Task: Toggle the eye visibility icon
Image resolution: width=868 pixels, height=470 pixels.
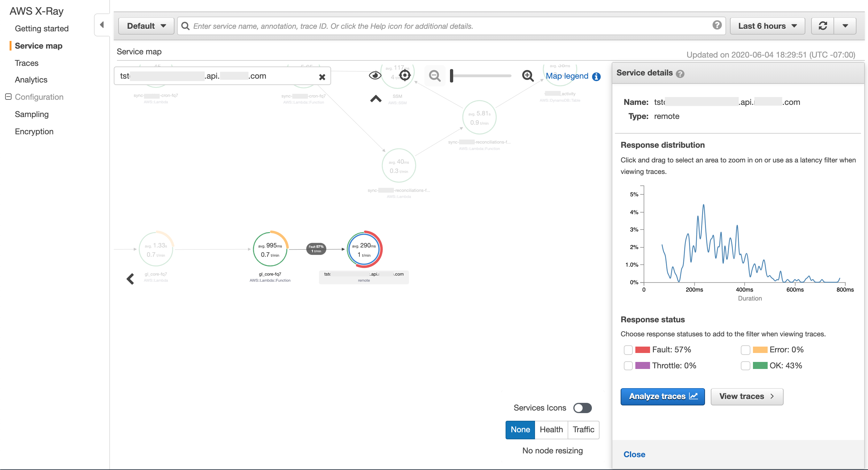Action: tap(375, 75)
